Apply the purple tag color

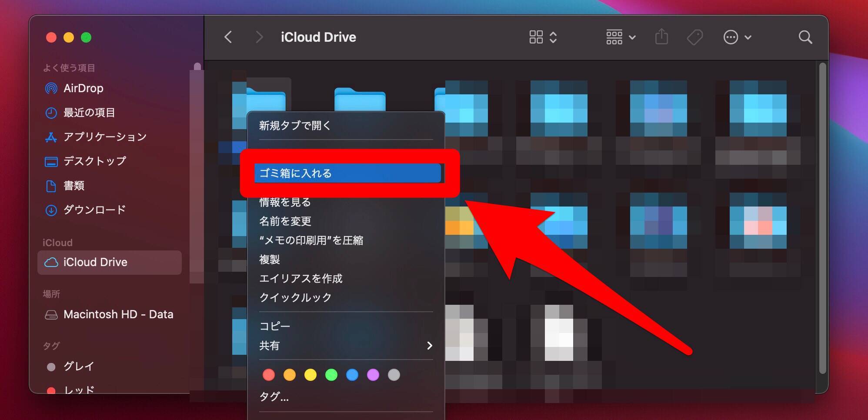pos(373,375)
